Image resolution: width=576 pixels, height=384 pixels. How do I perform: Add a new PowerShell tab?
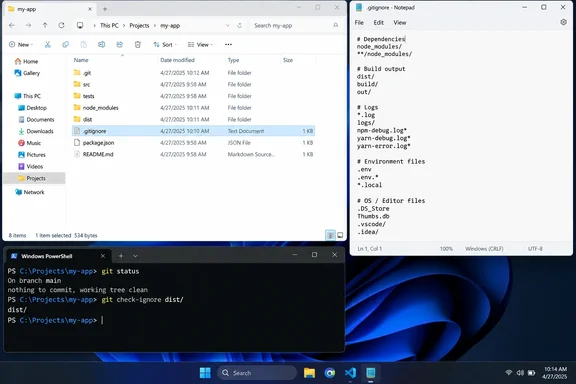pos(121,256)
